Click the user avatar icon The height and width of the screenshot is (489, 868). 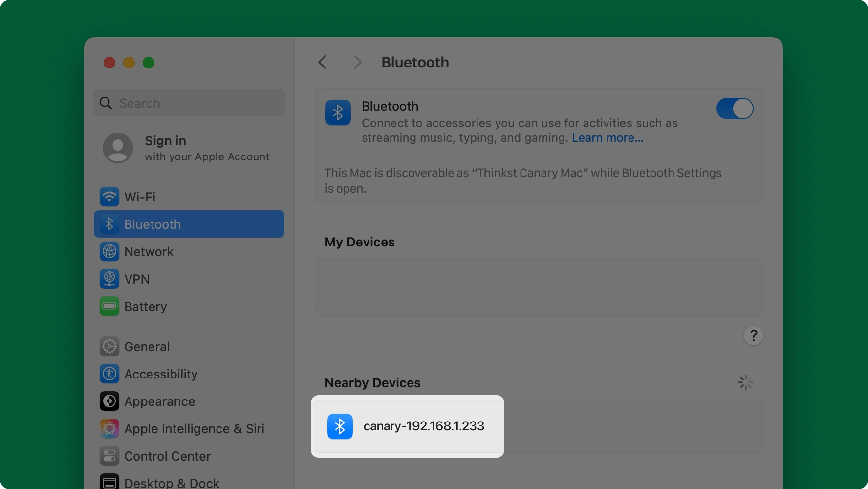click(118, 148)
